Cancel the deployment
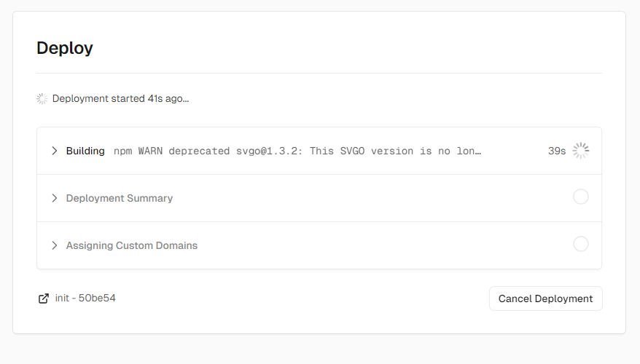 (545, 298)
